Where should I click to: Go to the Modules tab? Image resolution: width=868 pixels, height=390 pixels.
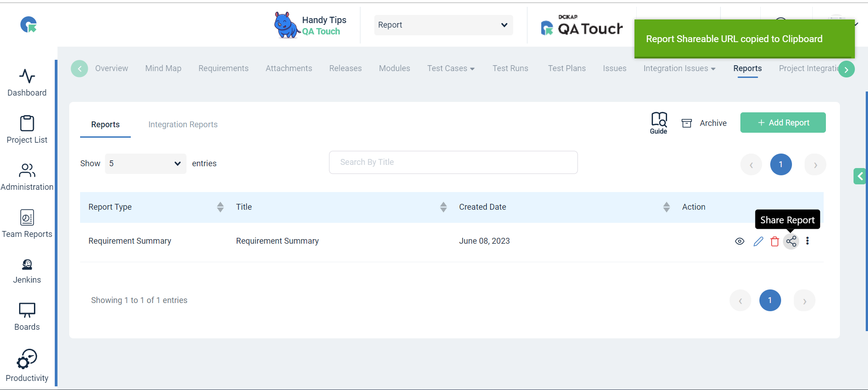[x=395, y=68]
